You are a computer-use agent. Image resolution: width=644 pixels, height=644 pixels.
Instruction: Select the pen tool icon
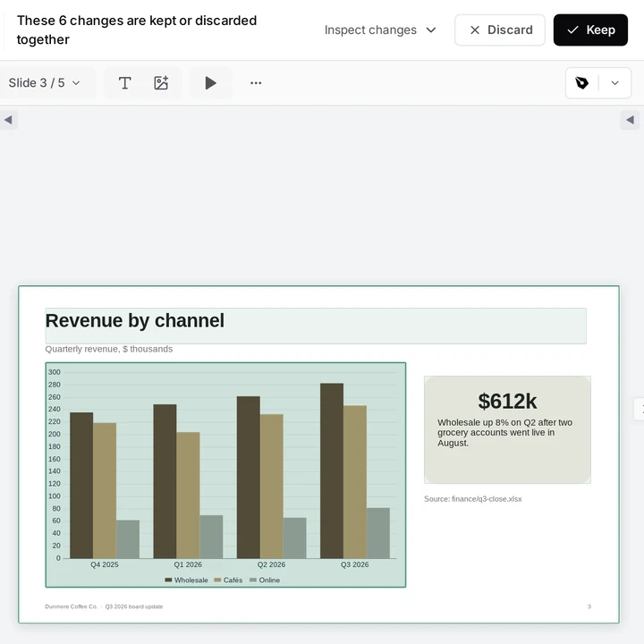(x=581, y=83)
